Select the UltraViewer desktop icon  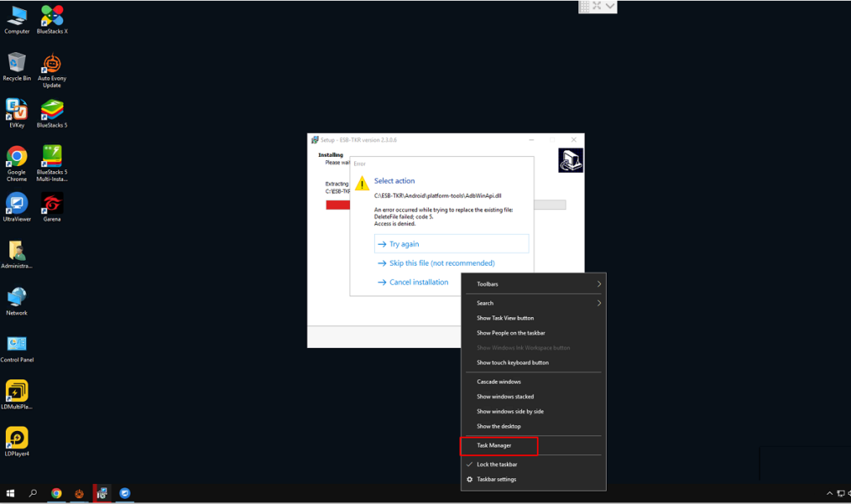(17, 207)
